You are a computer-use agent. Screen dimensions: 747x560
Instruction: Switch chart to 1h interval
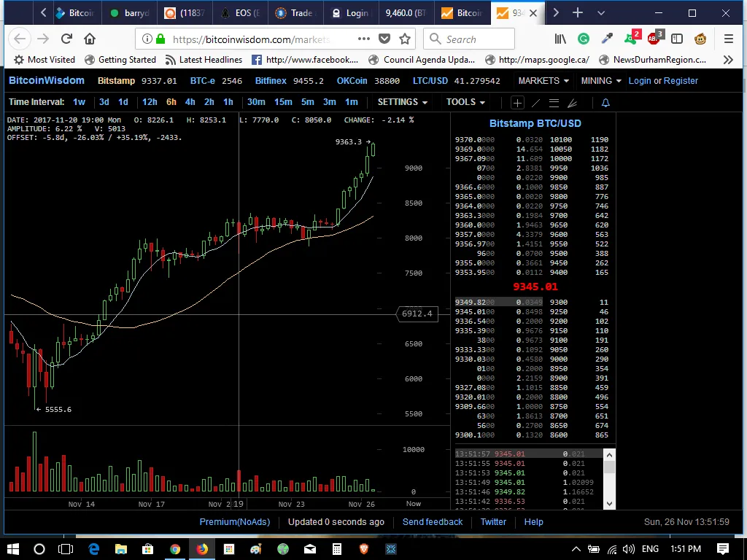(x=228, y=102)
